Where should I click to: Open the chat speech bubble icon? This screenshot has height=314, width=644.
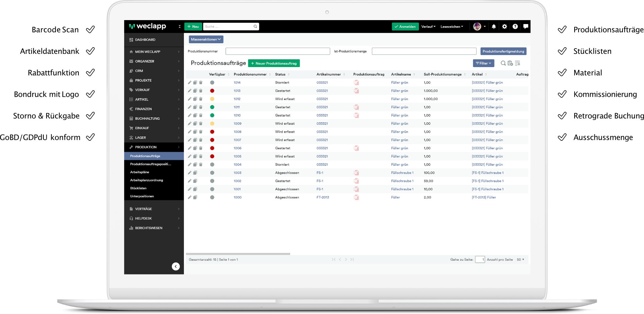point(526,26)
